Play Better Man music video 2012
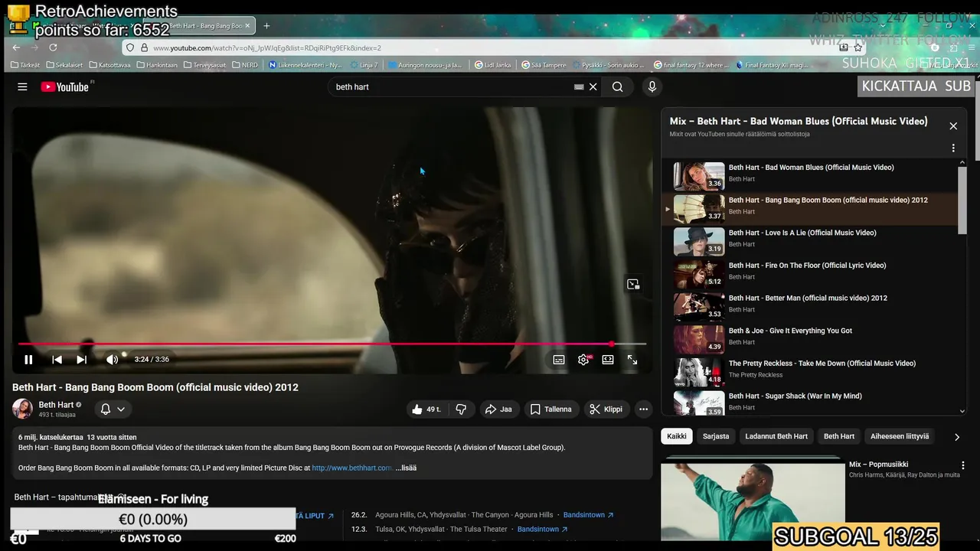The image size is (980, 551). [810, 307]
